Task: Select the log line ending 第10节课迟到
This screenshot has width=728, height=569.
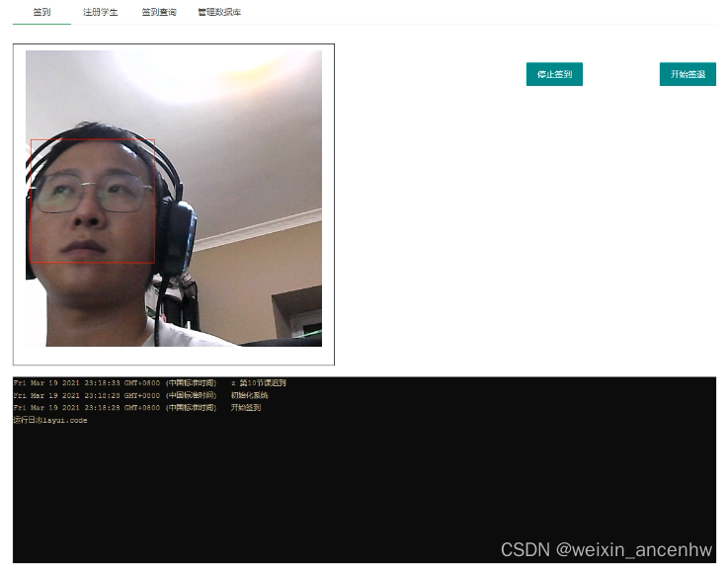Action: tap(150, 383)
